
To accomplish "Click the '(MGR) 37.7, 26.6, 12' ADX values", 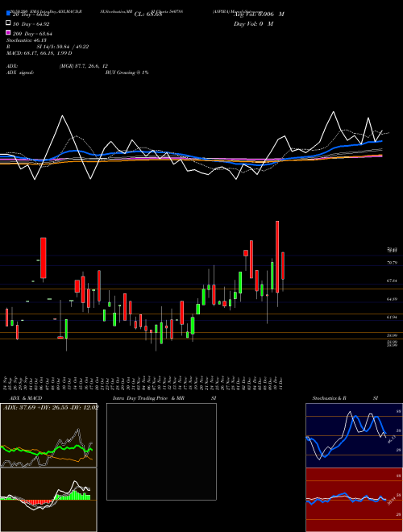I will pos(84,66).
